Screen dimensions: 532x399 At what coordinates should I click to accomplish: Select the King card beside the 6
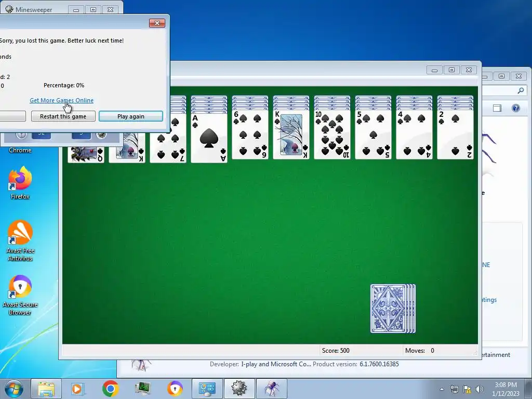click(x=291, y=135)
